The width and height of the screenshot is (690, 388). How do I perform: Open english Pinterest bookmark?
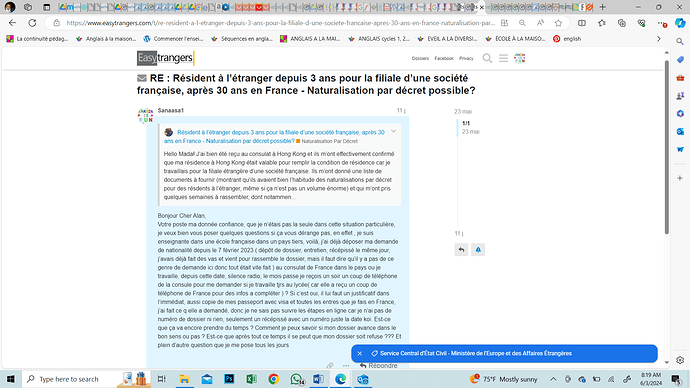point(567,39)
